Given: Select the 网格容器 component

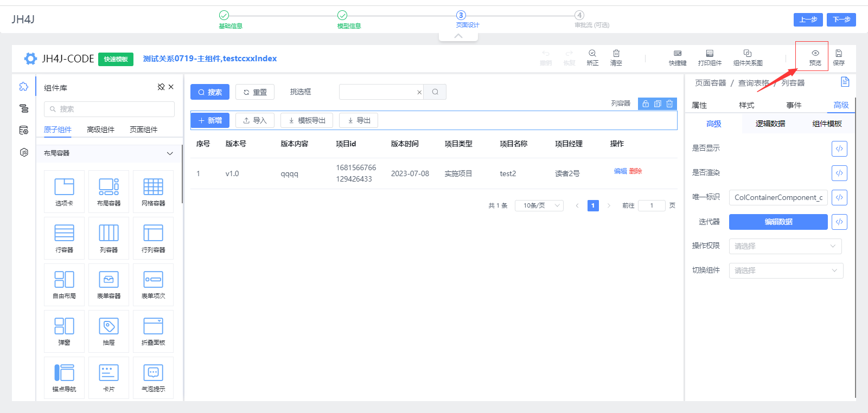Looking at the screenshot, I should (x=153, y=191).
